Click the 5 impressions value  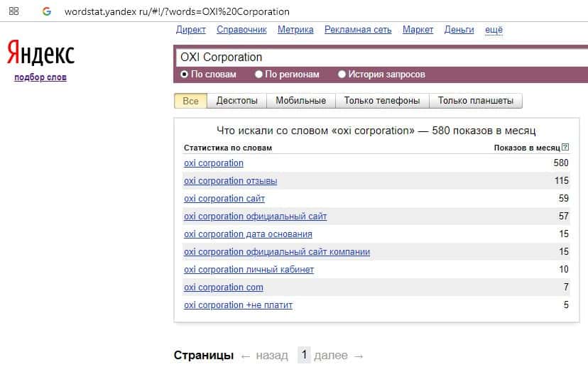point(566,305)
